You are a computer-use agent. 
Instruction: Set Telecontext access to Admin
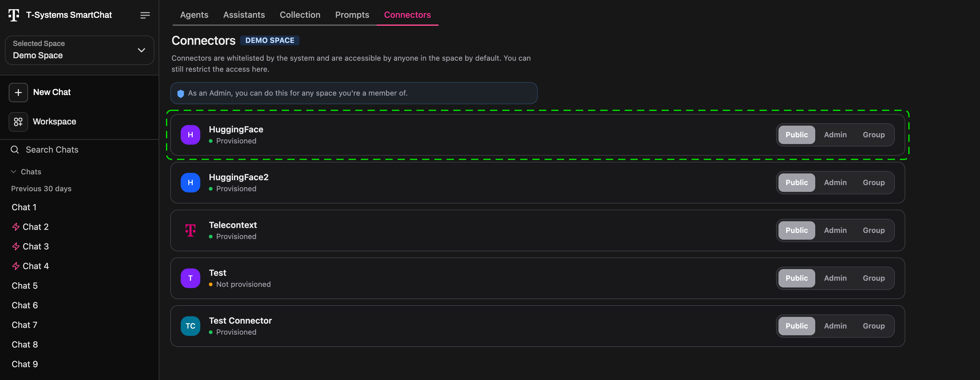pyautogui.click(x=835, y=230)
